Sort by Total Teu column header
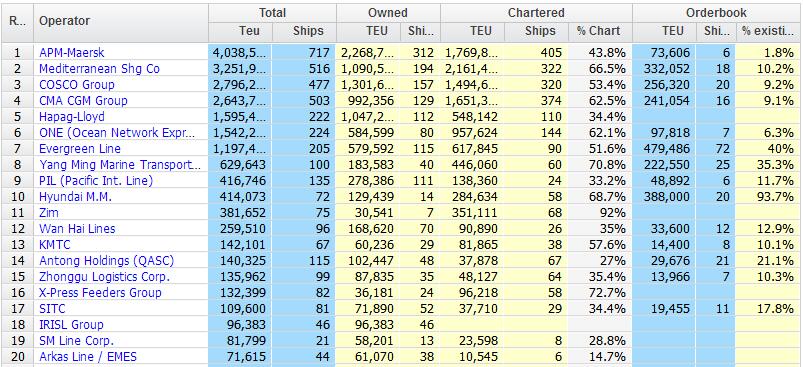This screenshot has width=803, height=367. coord(249,31)
